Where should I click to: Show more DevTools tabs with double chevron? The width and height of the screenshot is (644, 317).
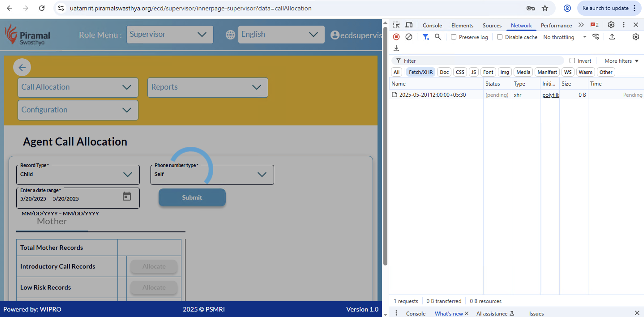point(581,25)
